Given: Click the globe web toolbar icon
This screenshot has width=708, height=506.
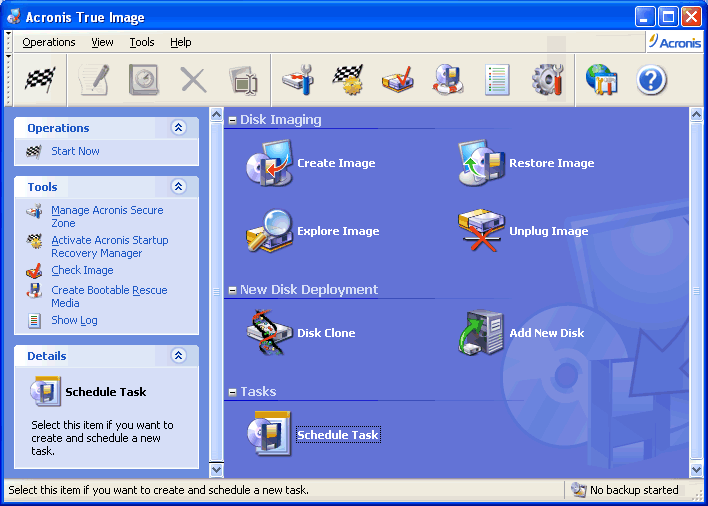Looking at the screenshot, I should 602,80.
